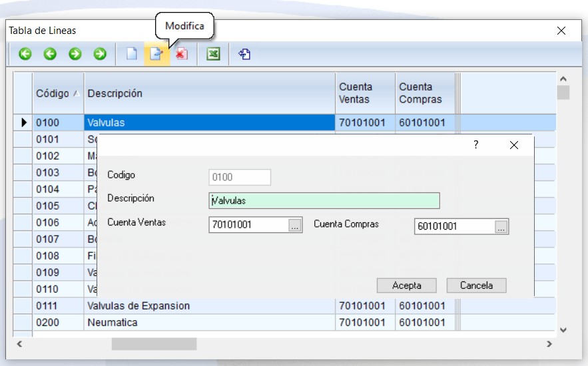588x366 pixels.
Task: Click the horizontal scrollbar thumb
Action: coord(154,344)
